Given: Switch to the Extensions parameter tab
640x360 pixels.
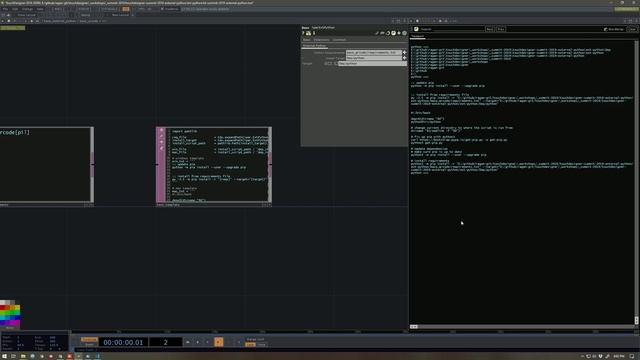Looking at the screenshot, I should pos(322,40).
